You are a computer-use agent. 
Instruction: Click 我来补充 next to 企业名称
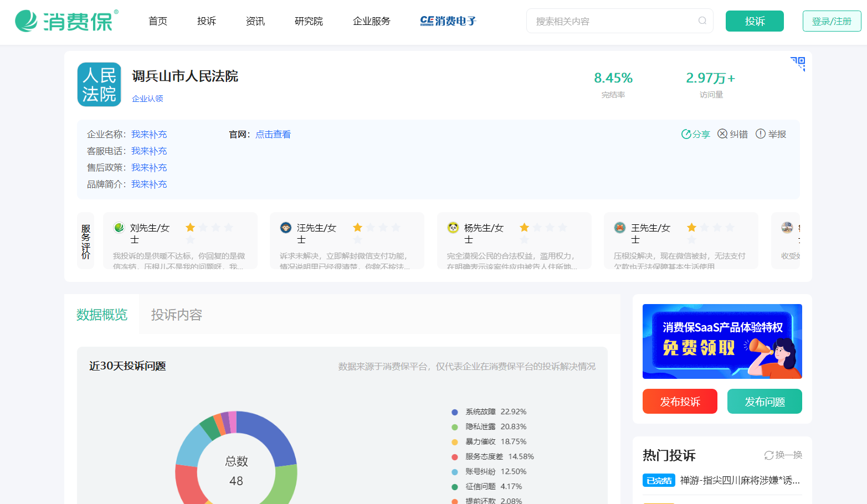(149, 134)
